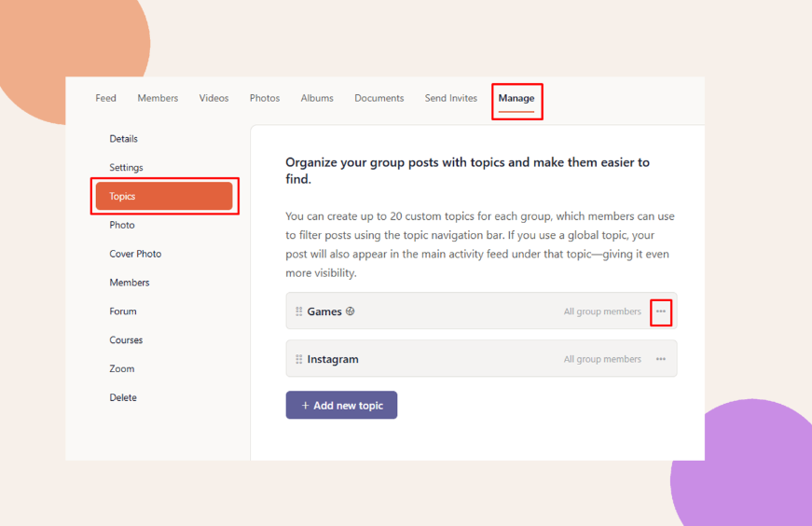
Task: Click the 'Organize your group posts' heading
Action: (x=467, y=171)
